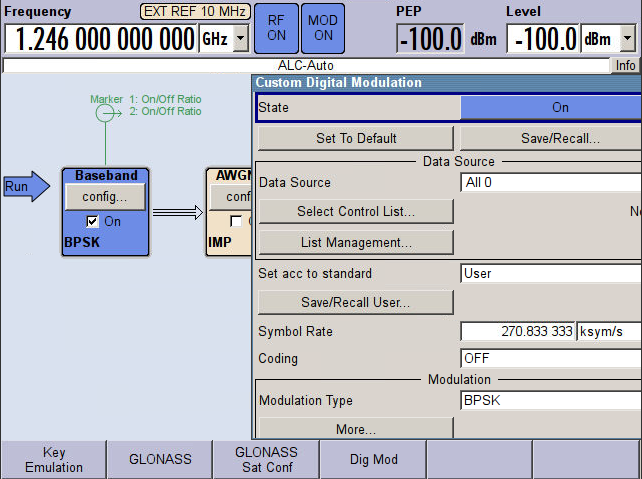The width and height of the screenshot is (642, 479).
Task: Click the Save/Recall User button
Action: pos(356,302)
